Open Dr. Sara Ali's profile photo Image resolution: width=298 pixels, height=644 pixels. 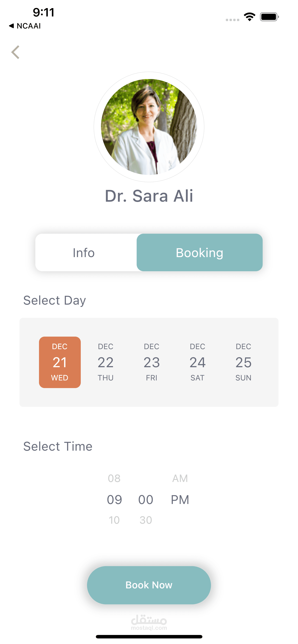coord(149,127)
